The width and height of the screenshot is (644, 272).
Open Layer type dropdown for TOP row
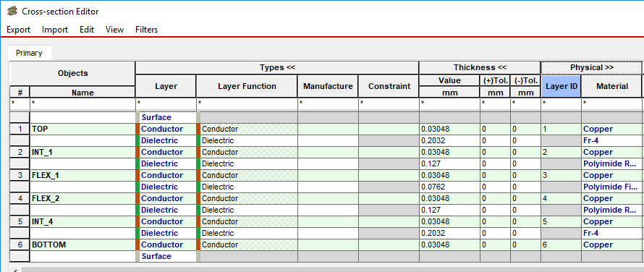(x=166, y=129)
